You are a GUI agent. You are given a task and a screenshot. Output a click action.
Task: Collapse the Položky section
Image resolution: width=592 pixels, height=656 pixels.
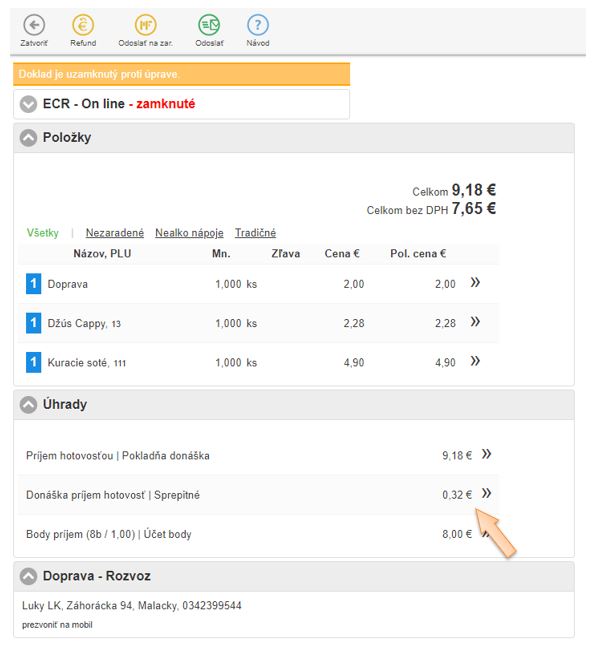(28, 138)
